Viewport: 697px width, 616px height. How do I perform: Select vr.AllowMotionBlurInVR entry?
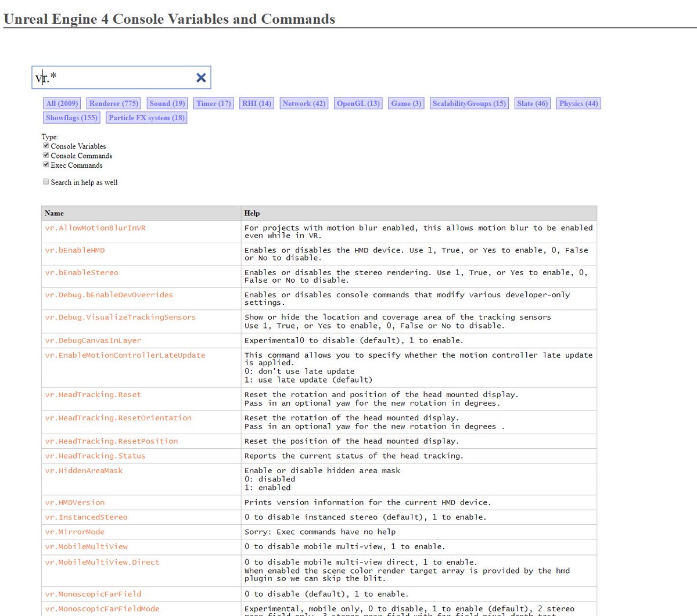pos(95,228)
